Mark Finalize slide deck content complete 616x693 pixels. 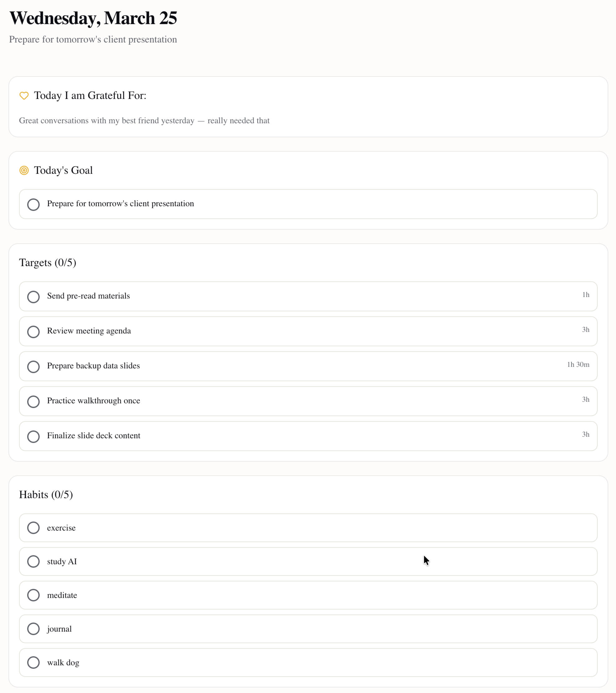(x=33, y=436)
